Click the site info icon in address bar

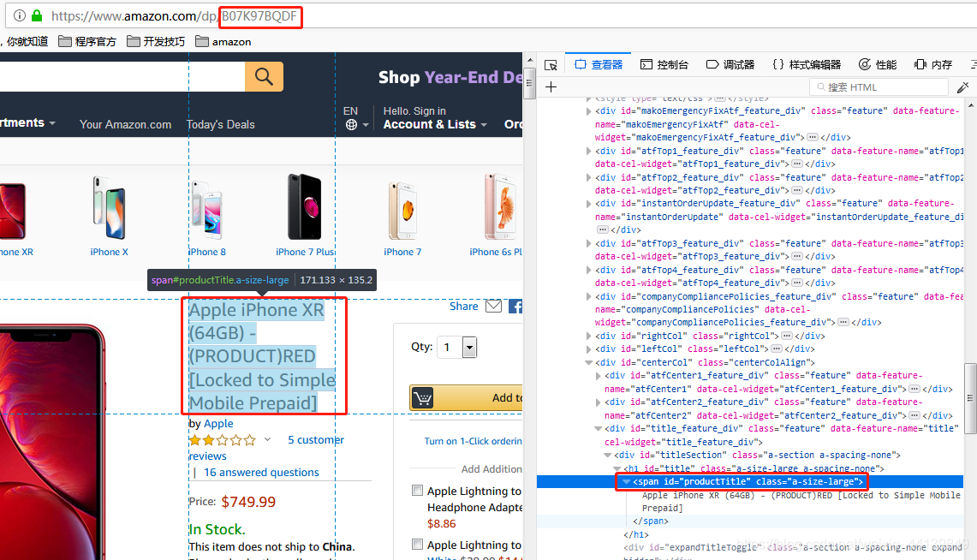pos(20,15)
